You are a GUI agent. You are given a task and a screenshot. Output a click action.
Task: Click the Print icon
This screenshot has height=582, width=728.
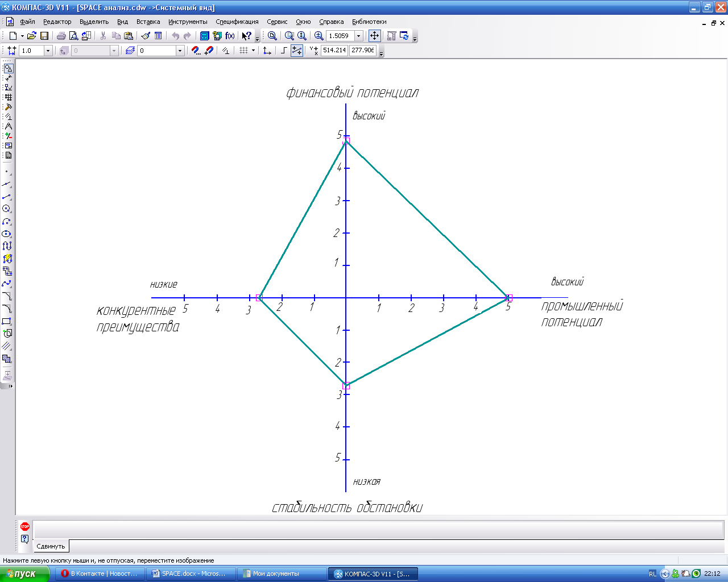(61, 36)
